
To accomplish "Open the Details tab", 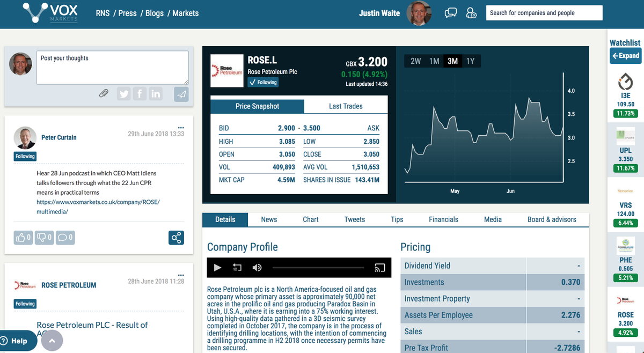I will [225, 219].
